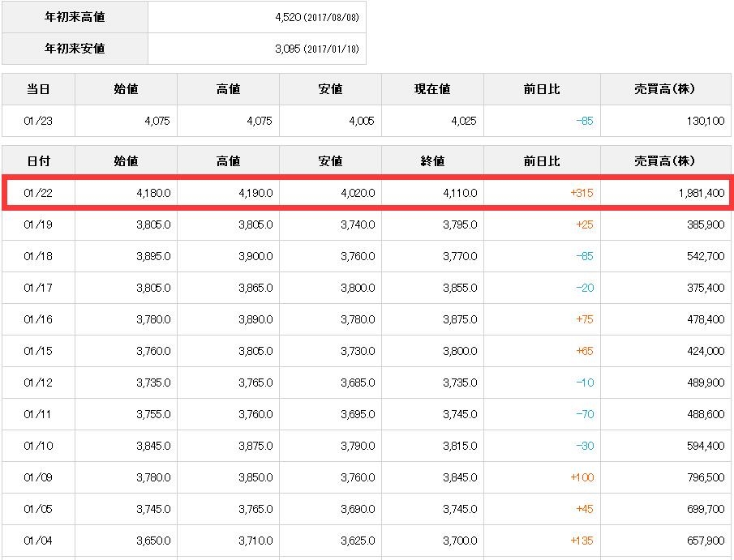This screenshot has height=560, width=734.
Task: Click the -85 change in 01/18 row
Action: coord(584,256)
